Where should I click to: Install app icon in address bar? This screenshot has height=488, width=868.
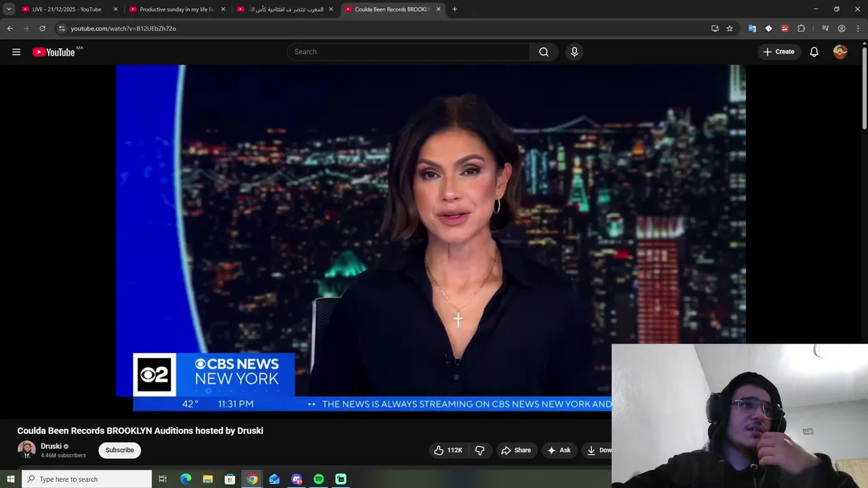tap(715, 28)
